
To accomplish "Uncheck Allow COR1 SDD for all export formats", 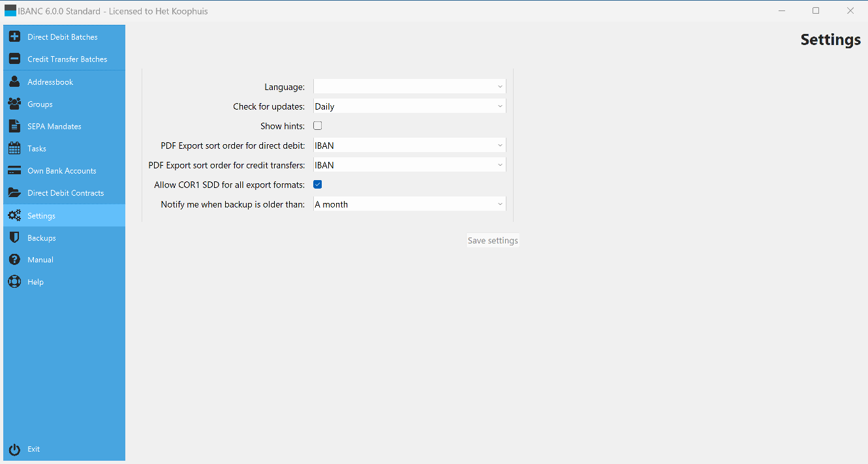I will (318, 185).
